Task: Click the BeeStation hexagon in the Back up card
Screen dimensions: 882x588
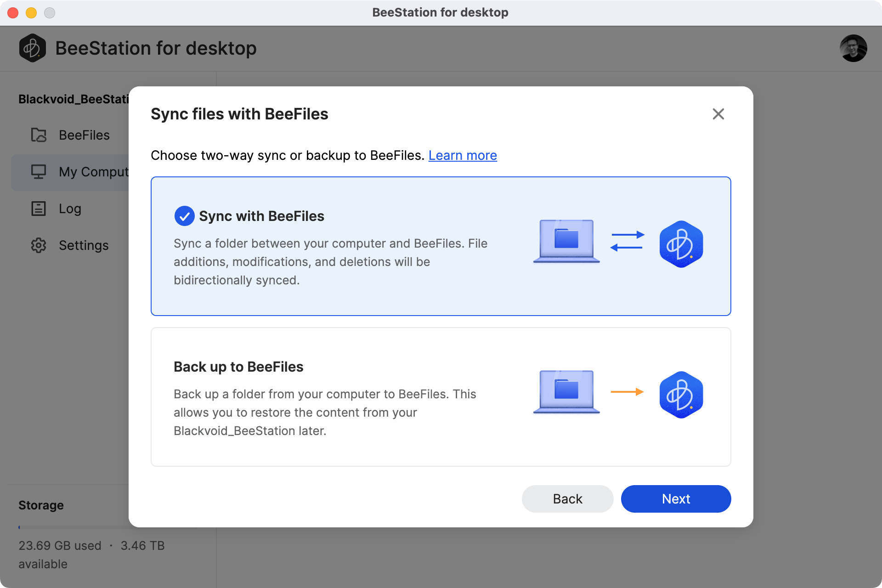Action: tap(681, 395)
